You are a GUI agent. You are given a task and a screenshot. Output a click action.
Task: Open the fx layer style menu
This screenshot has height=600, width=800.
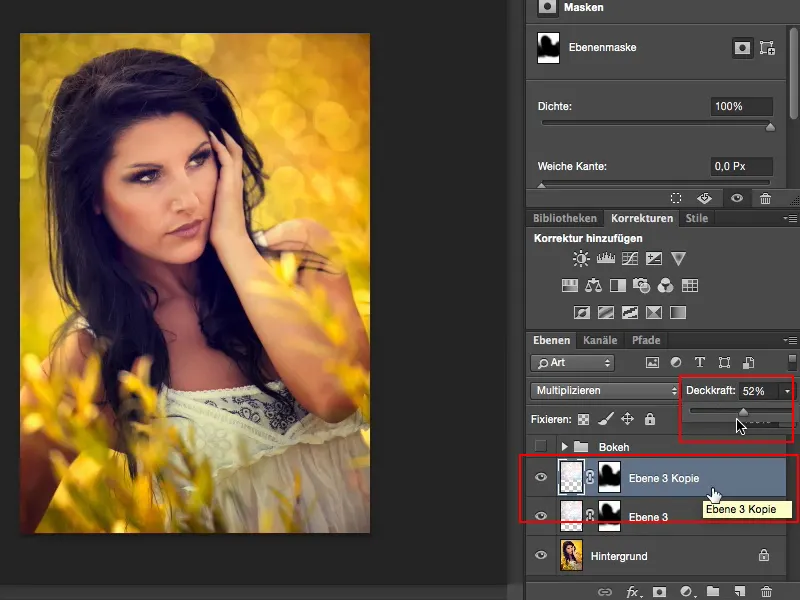pyautogui.click(x=633, y=592)
